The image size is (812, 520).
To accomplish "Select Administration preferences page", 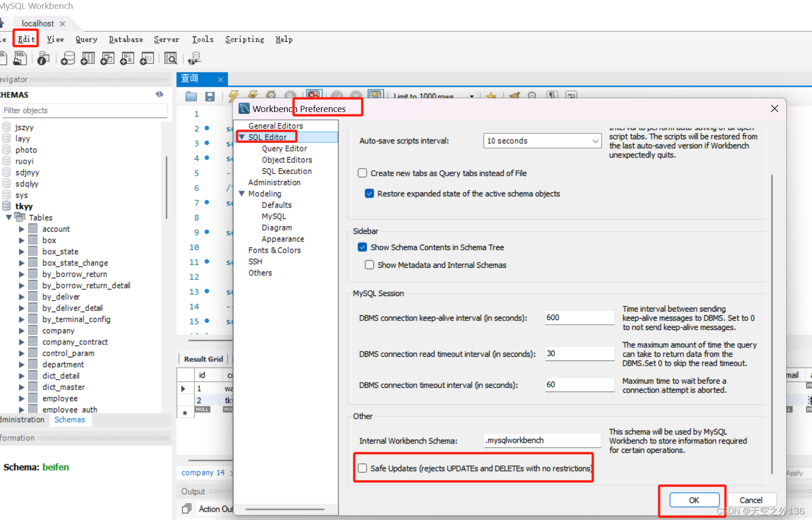I will (274, 182).
